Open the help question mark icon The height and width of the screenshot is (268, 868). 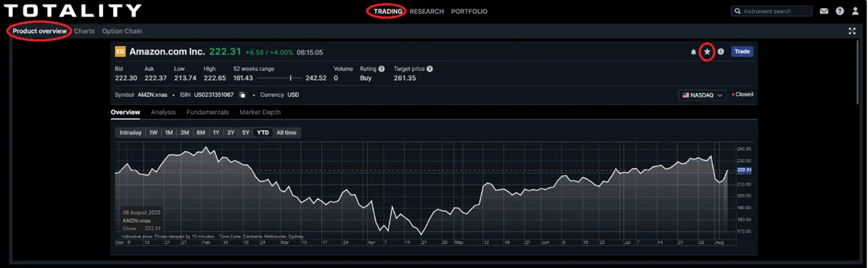point(840,11)
